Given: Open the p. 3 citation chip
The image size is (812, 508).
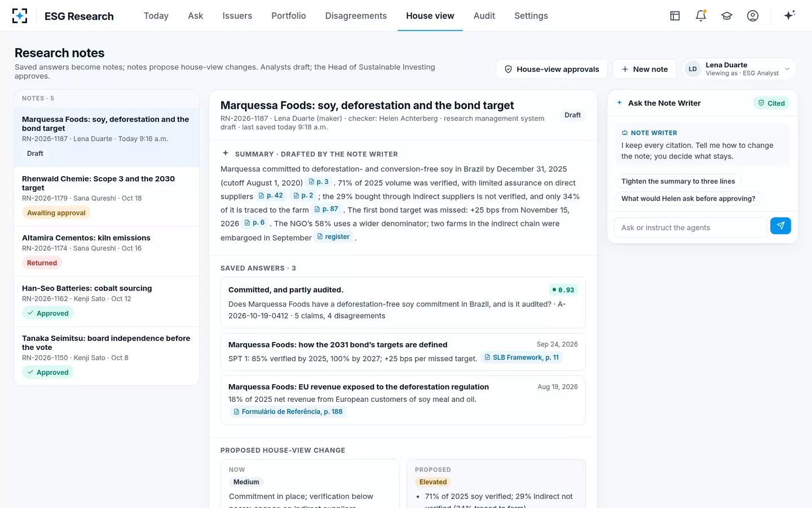Looking at the screenshot, I should [x=319, y=182].
